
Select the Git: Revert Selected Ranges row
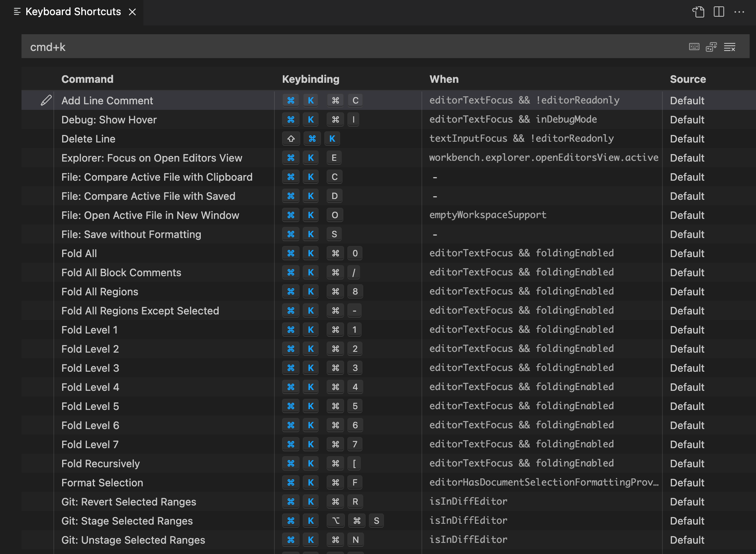pyautogui.click(x=159, y=501)
